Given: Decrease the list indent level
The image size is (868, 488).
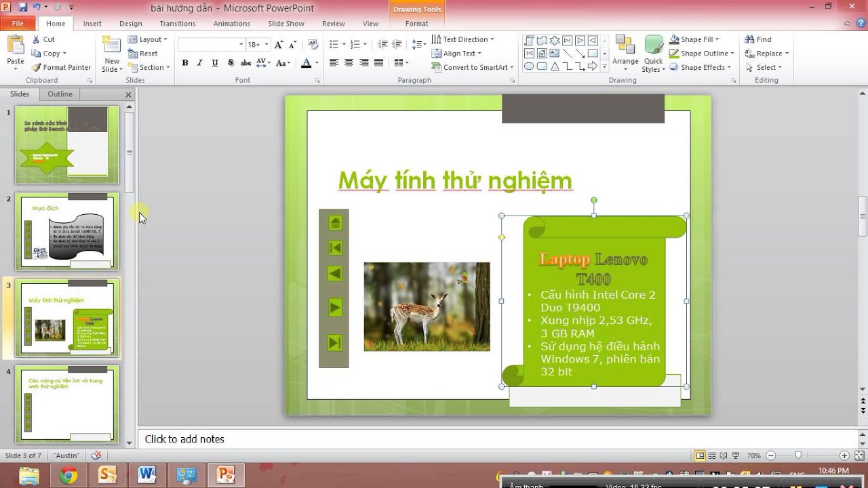Looking at the screenshot, I should pyautogui.click(x=383, y=44).
